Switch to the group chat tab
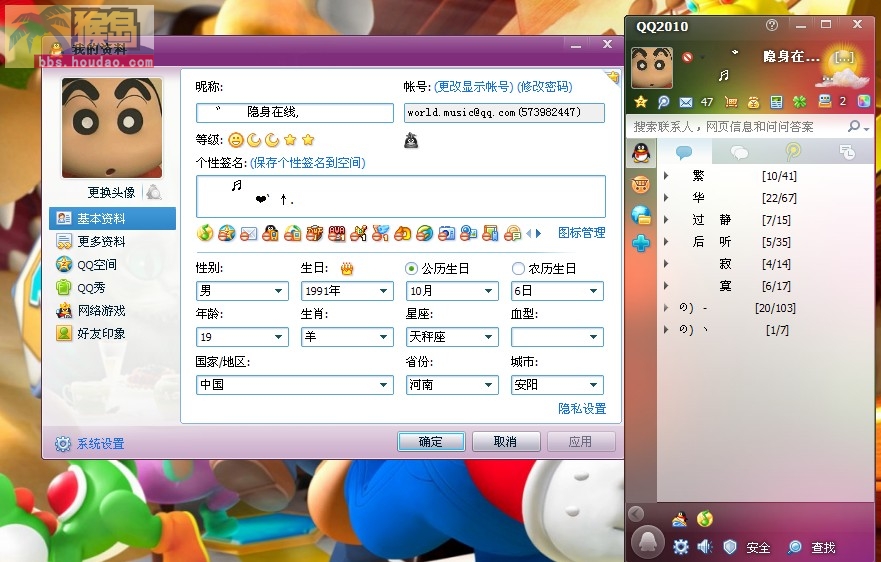 pyautogui.click(x=738, y=152)
